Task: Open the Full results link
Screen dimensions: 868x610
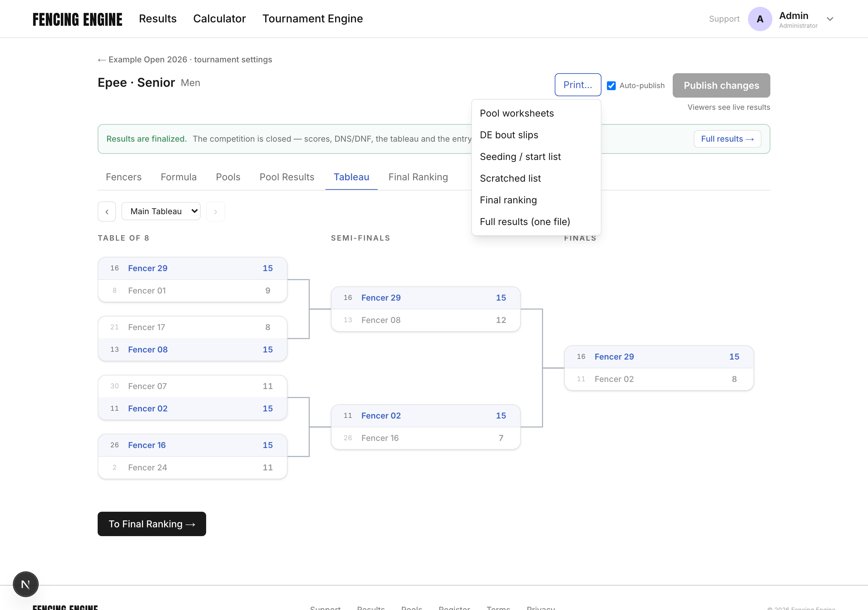Action: (727, 139)
